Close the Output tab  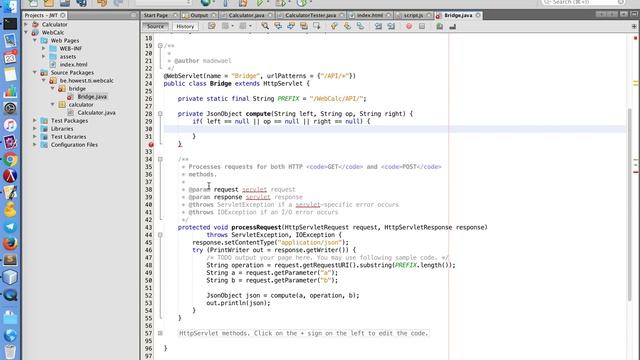pos(214,15)
